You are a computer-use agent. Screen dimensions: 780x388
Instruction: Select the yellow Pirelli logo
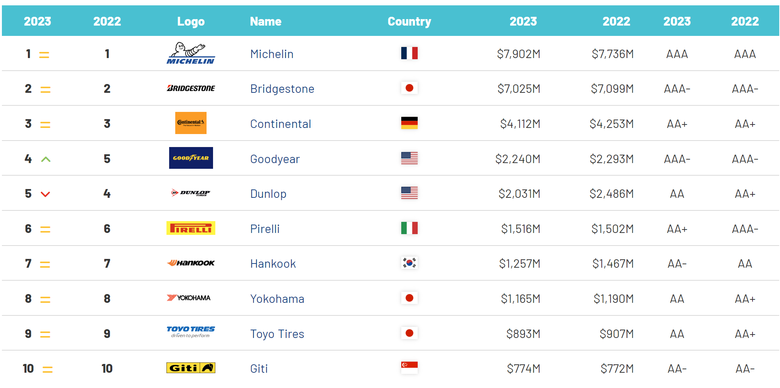[x=191, y=228]
